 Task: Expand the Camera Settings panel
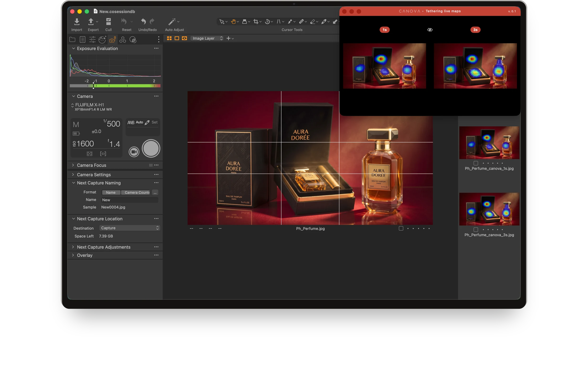pyautogui.click(x=73, y=175)
